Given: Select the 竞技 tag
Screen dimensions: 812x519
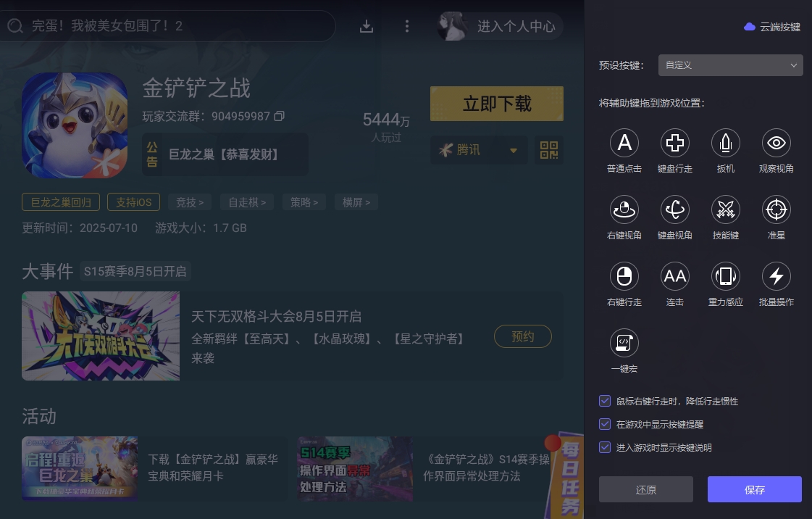Looking at the screenshot, I should tap(190, 202).
